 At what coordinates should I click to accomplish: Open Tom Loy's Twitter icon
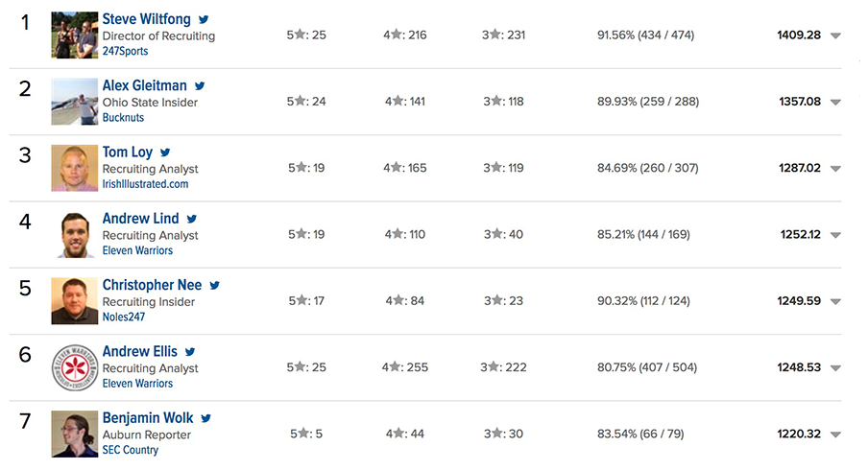[165, 153]
